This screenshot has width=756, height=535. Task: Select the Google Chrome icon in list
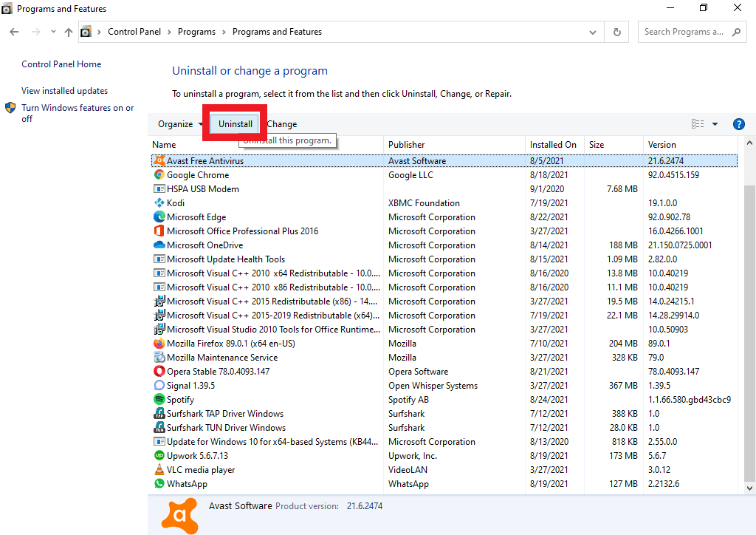click(x=159, y=175)
